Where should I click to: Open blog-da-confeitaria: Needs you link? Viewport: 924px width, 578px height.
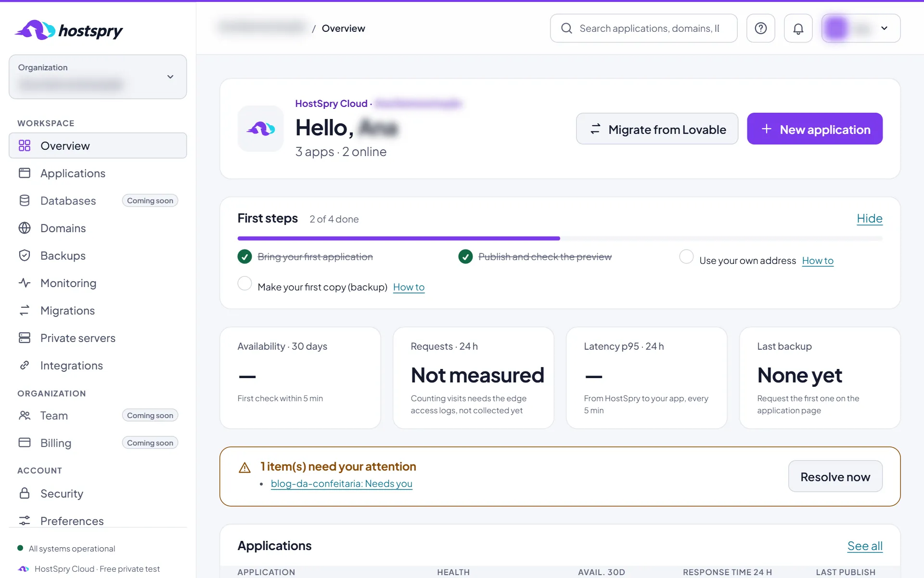pos(342,484)
